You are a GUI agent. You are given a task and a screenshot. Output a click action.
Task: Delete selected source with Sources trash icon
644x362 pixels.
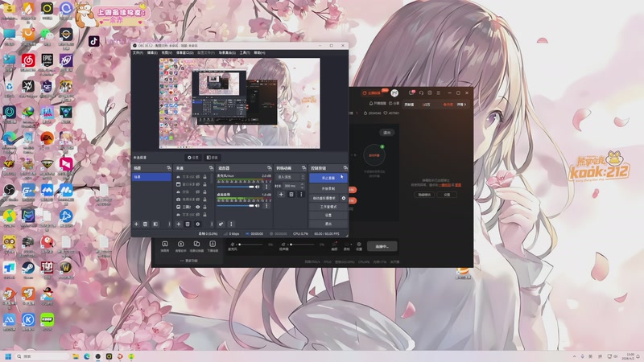188,224
